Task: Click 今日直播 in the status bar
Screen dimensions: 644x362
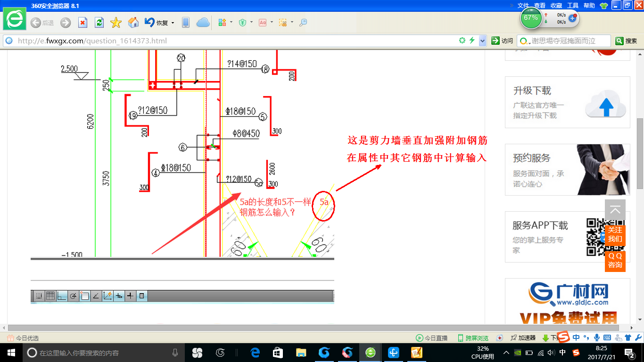Action: tap(431, 338)
